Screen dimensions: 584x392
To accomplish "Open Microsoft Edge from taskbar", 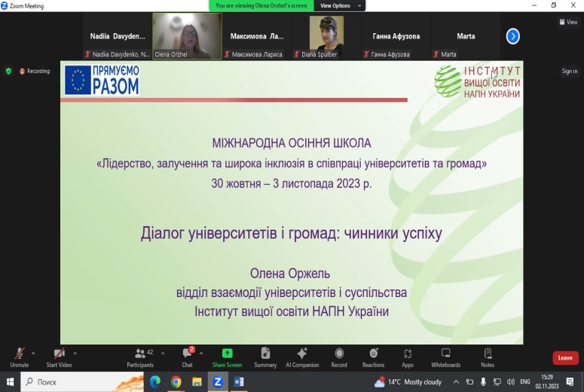I will point(155,382).
